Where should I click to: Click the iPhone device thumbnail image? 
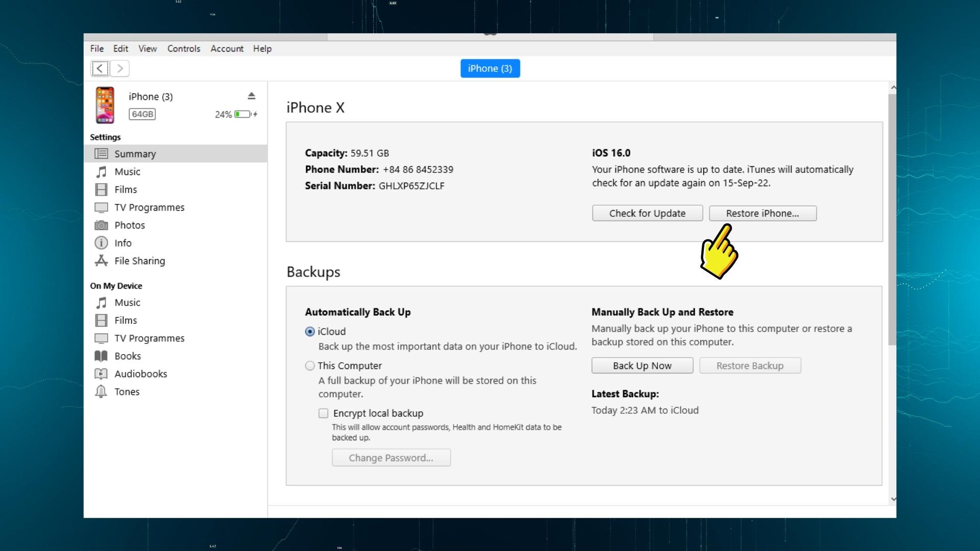[x=105, y=105]
